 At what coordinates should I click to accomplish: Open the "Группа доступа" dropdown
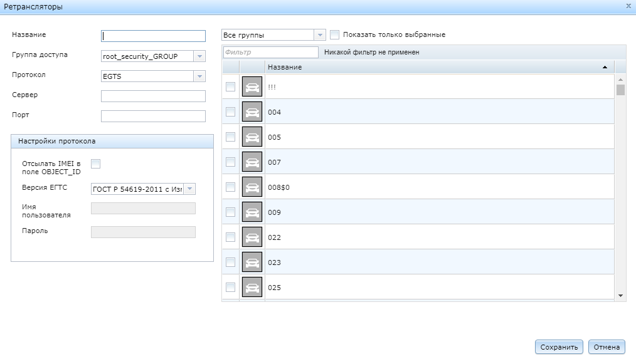click(200, 56)
